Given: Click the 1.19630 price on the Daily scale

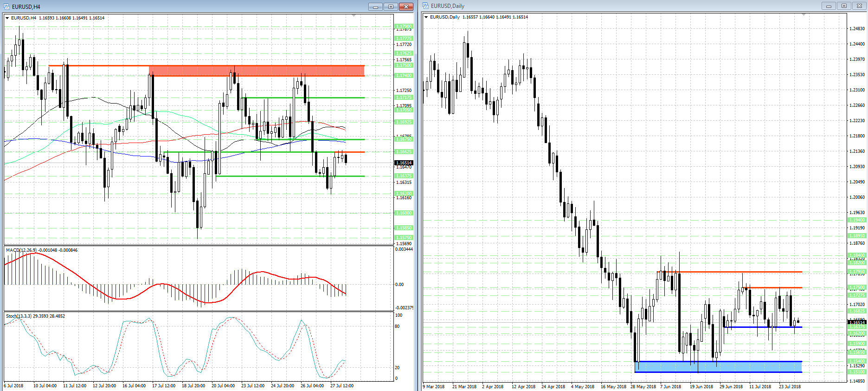Looking at the screenshot, I should (857, 213).
